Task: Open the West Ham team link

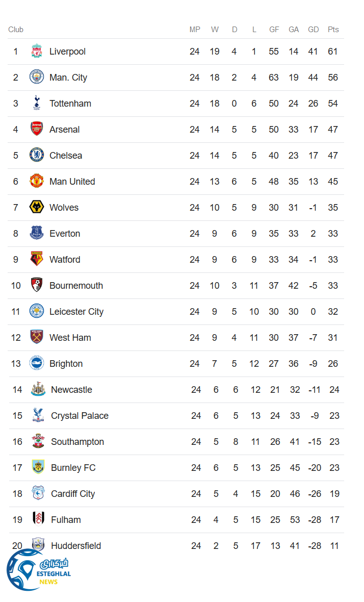Action: tap(70, 338)
